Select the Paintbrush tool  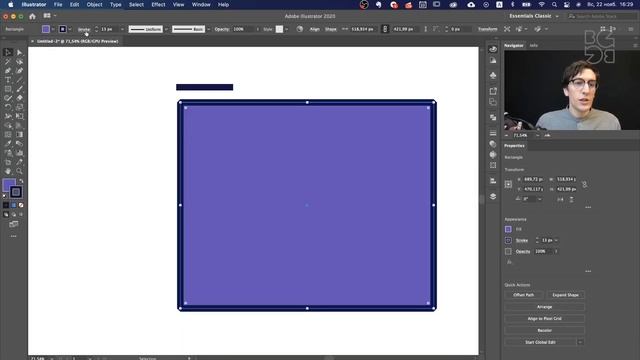[19, 89]
